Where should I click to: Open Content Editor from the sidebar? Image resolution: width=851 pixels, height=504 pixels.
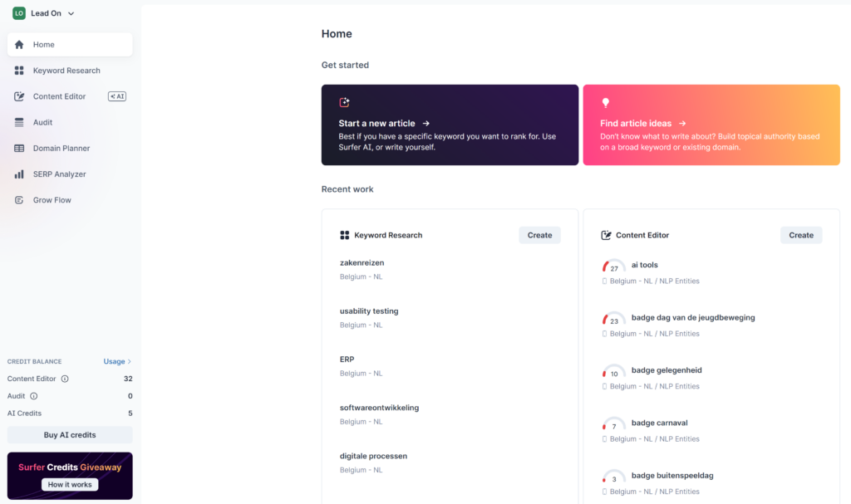pos(70,96)
